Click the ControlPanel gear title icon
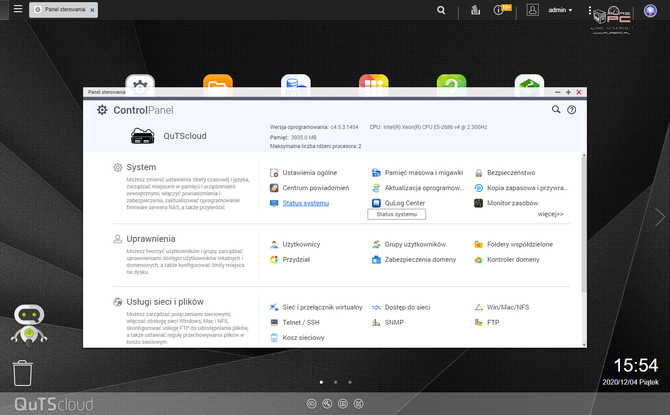The width and height of the screenshot is (670, 415). pos(102,110)
